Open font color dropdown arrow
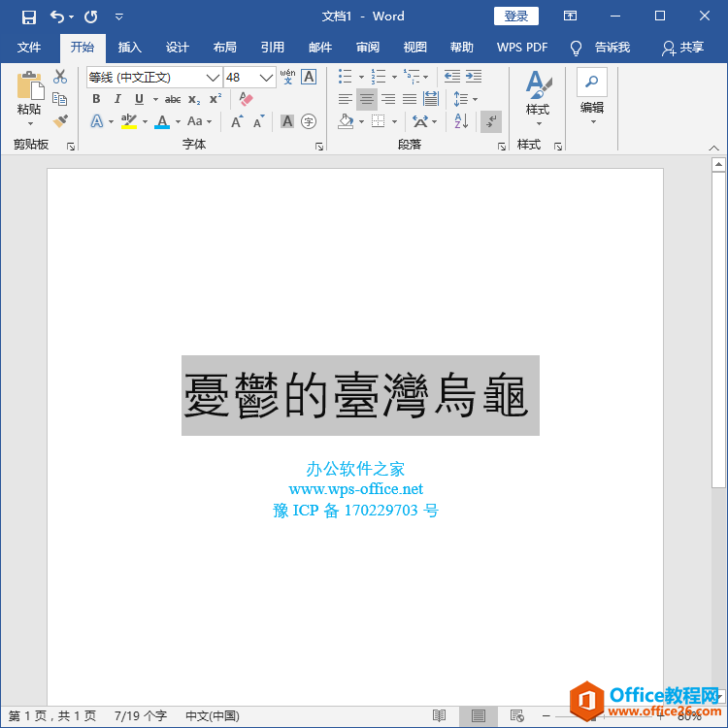The image size is (728, 728). point(178,122)
